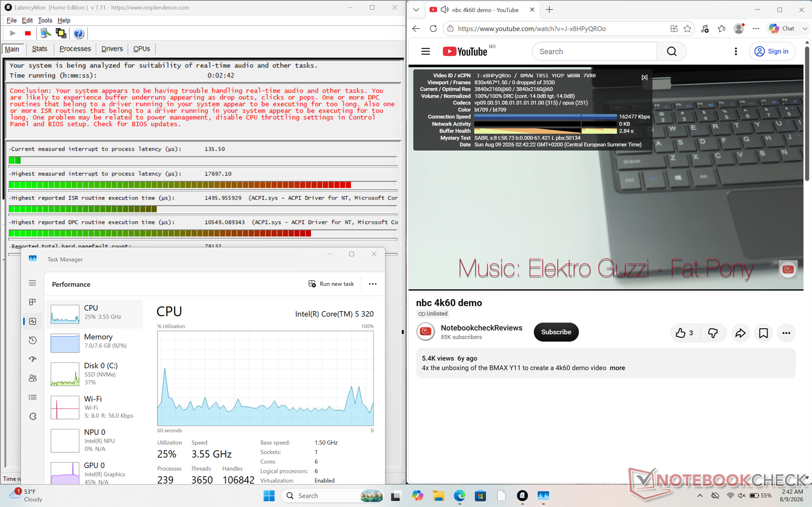
Task: Stop the LatencyMon monitor with red square
Action: coord(28,33)
